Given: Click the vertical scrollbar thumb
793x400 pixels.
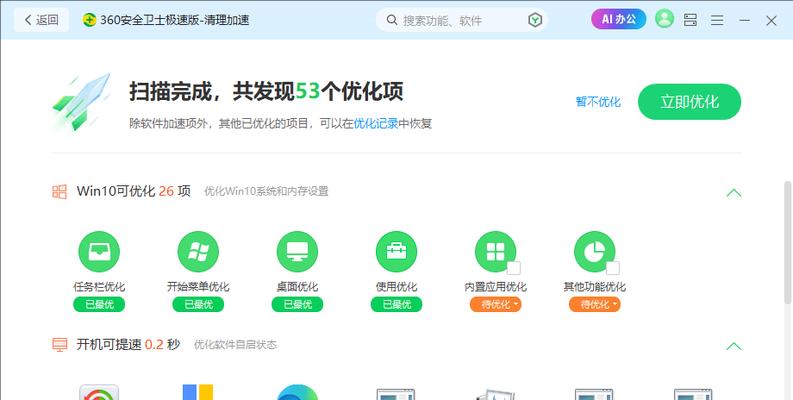Looking at the screenshot, I should tap(787, 243).
